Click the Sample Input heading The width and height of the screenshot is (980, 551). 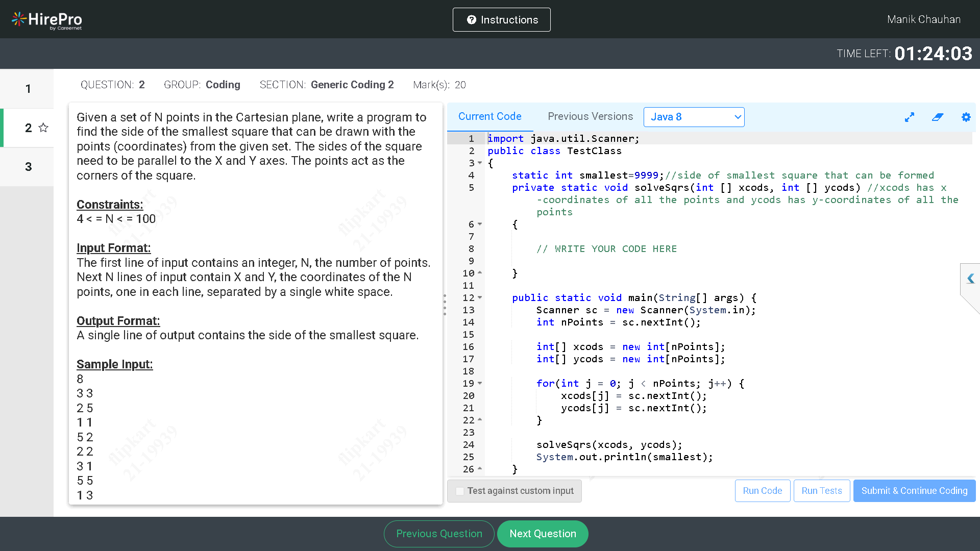(114, 364)
